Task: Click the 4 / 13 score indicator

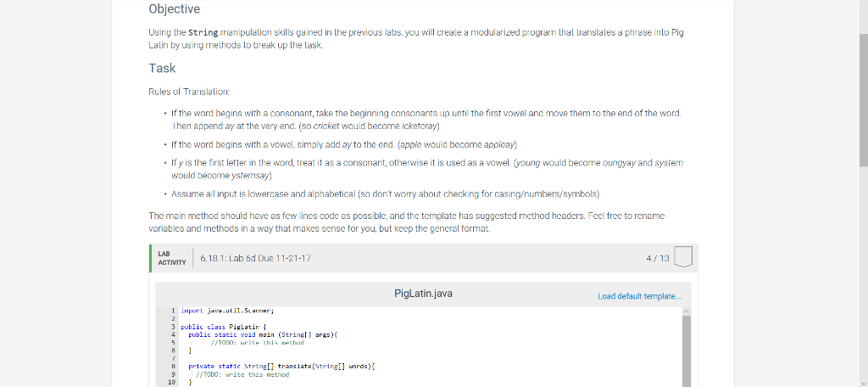Action: click(x=658, y=257)
